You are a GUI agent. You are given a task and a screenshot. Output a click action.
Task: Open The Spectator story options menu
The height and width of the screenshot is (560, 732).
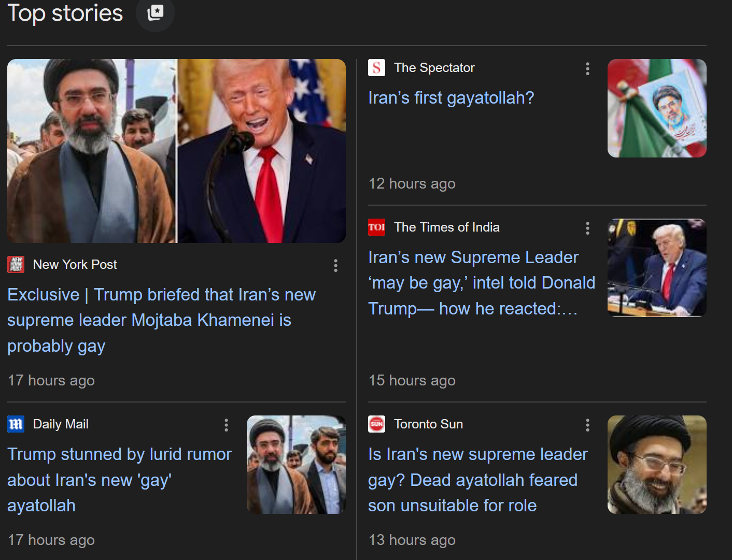[587, 68]
